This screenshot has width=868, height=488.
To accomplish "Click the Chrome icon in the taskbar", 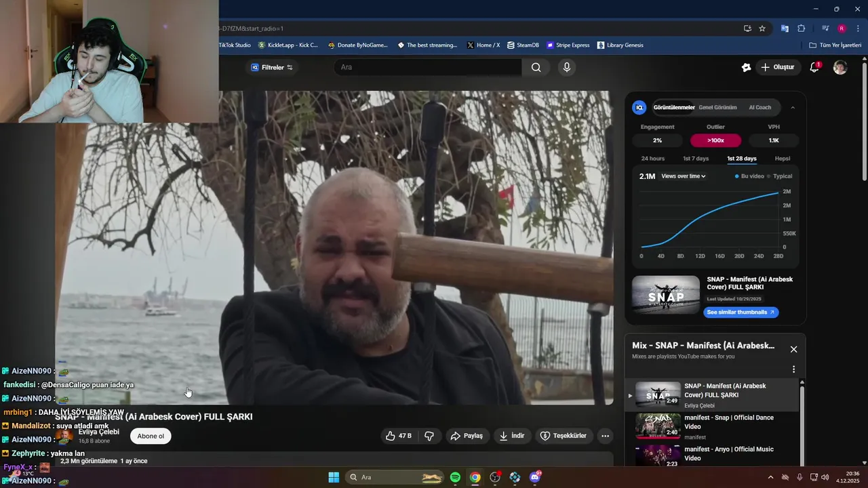I will [x=475, y=477].
